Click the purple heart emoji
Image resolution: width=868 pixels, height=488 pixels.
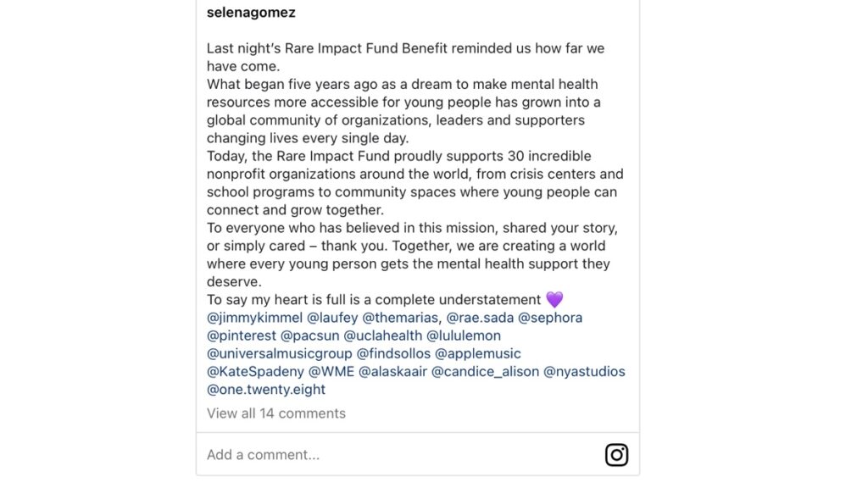point(554,300)
